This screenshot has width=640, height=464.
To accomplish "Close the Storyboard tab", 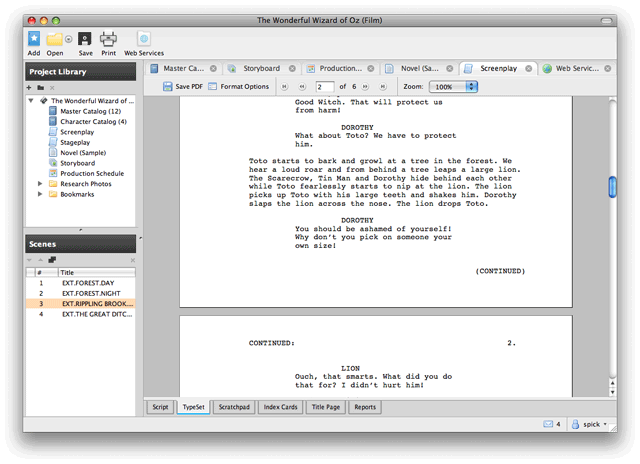I will coord(292,69).
